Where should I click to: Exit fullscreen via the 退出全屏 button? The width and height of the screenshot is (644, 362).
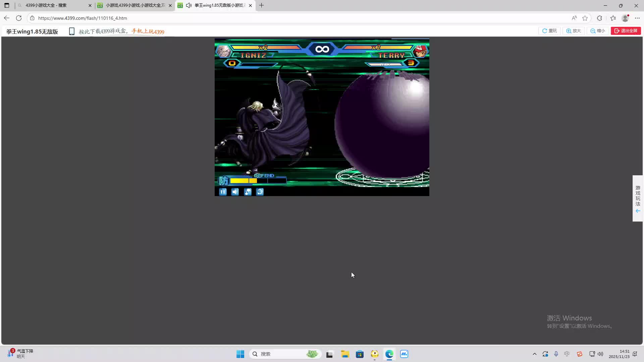pos(626,31)
